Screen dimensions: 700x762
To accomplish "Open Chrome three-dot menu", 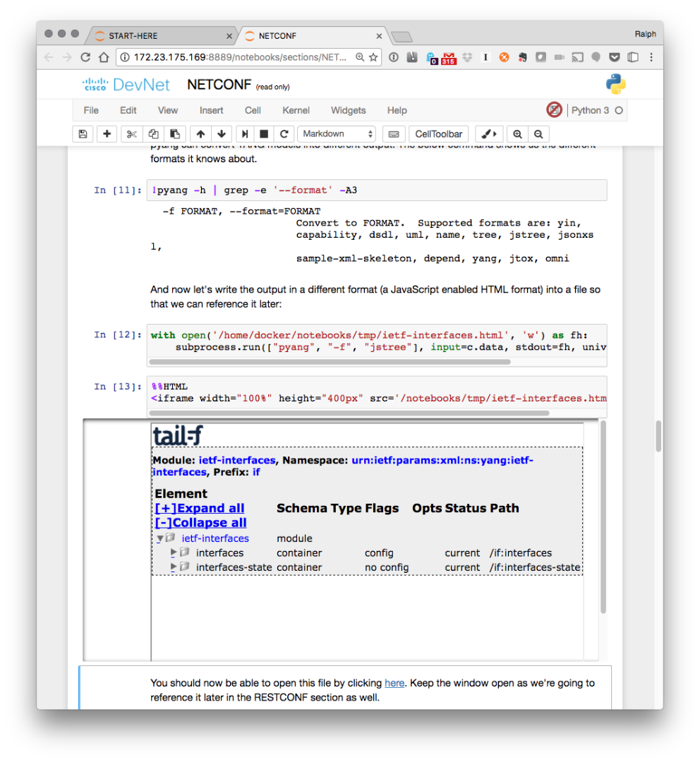I will 651,57.
